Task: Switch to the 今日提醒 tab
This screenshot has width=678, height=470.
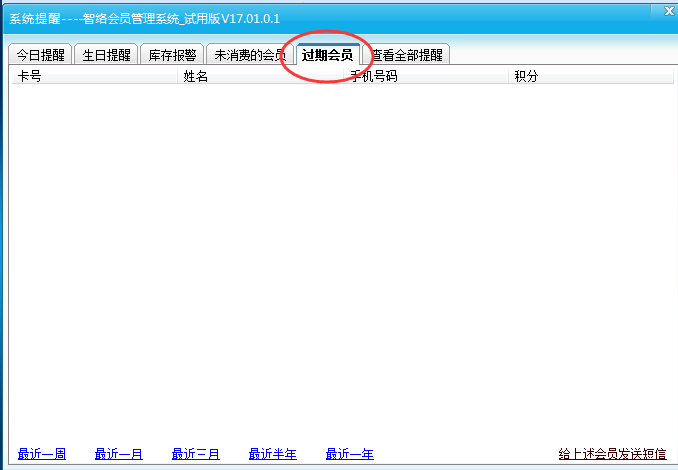Action: [x=40, y=55]
